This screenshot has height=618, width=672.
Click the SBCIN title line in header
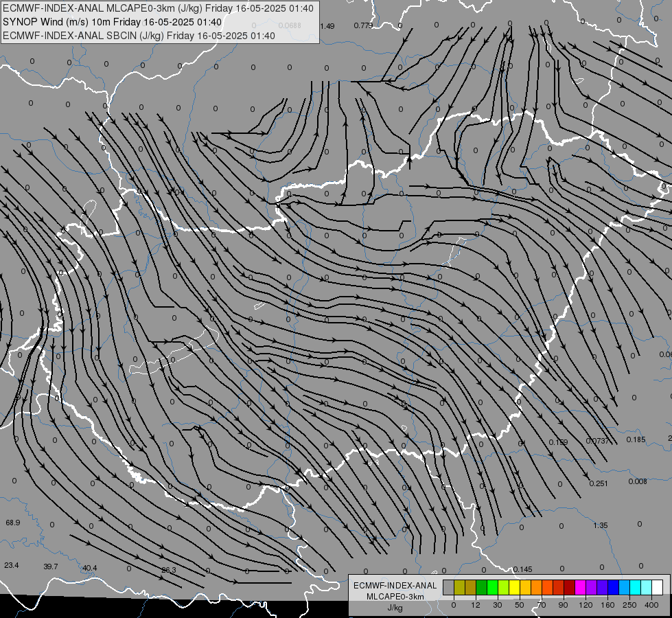(139, 36)
